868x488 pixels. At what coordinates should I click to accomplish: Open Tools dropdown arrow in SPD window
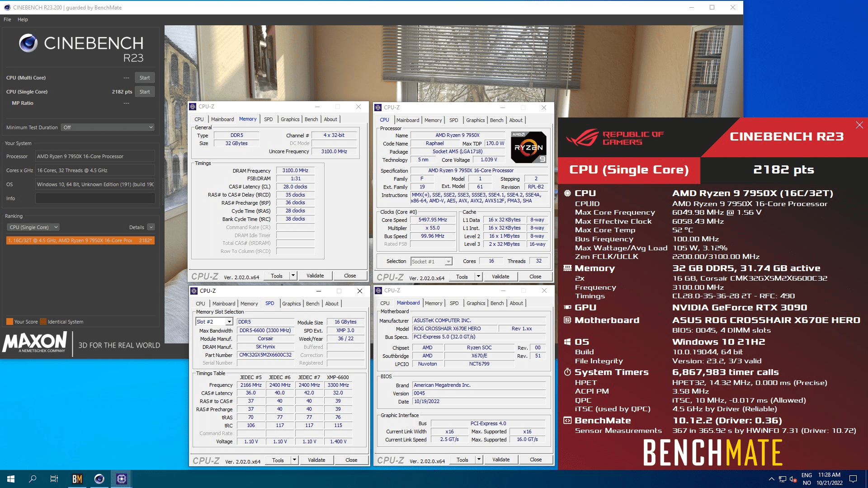[x=294, y=460]
